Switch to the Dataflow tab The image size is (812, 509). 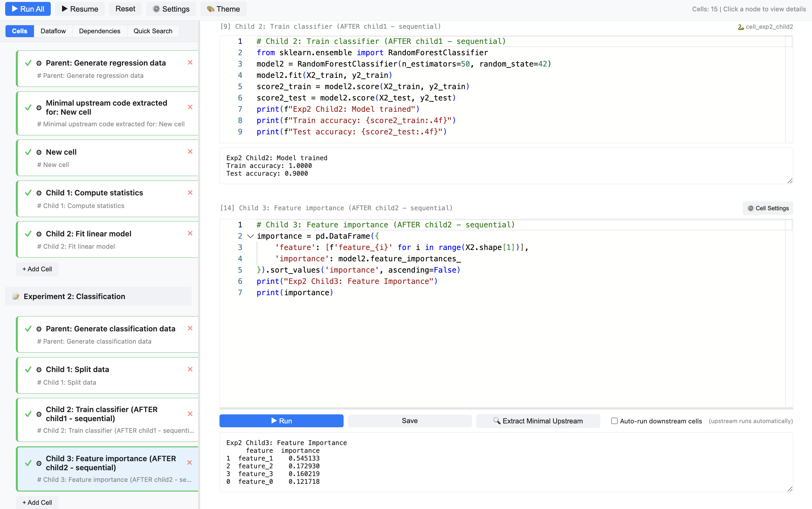pyautogui.click(x=53, y=31)
